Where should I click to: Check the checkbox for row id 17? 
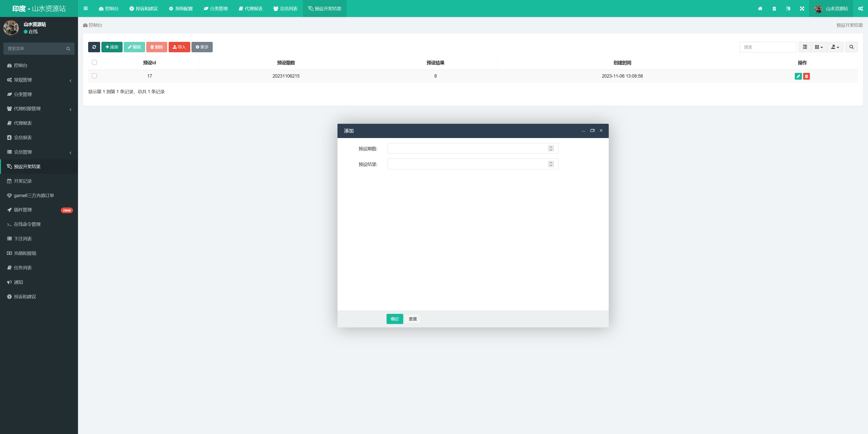pyautogui.click(x=94, y=76)
